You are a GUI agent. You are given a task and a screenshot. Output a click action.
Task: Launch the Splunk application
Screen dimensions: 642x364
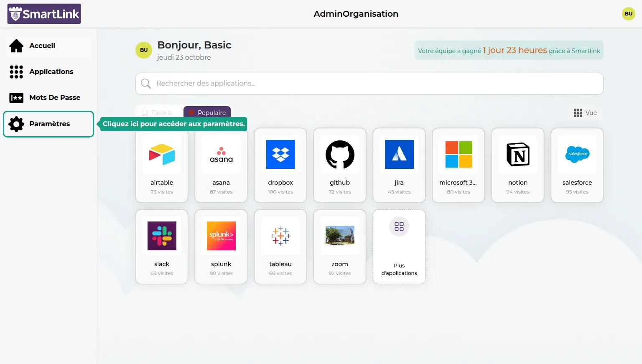tap(221, 247)
